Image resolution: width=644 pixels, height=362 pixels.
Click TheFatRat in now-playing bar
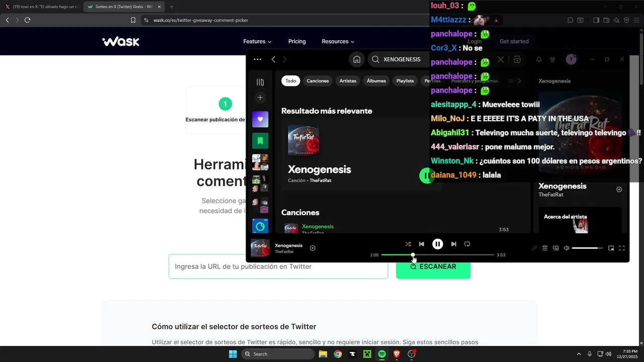point(284,252)
